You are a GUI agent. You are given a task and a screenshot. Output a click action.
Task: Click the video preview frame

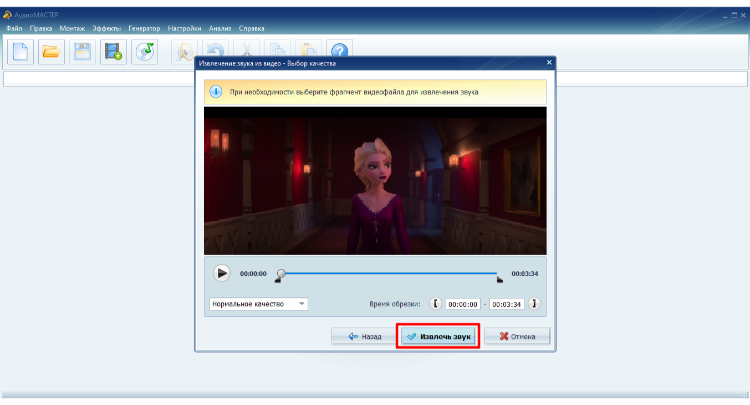click(375, 181)
